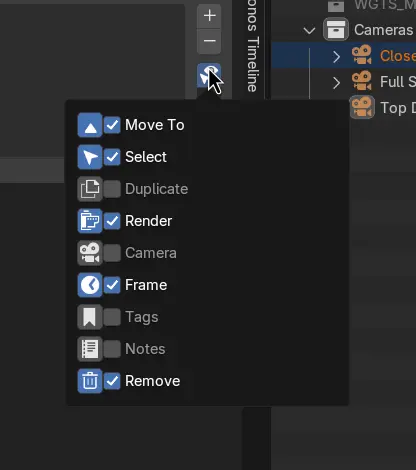Enable the Duplicate checkbox
416x470 pixels.
point(112,189)
